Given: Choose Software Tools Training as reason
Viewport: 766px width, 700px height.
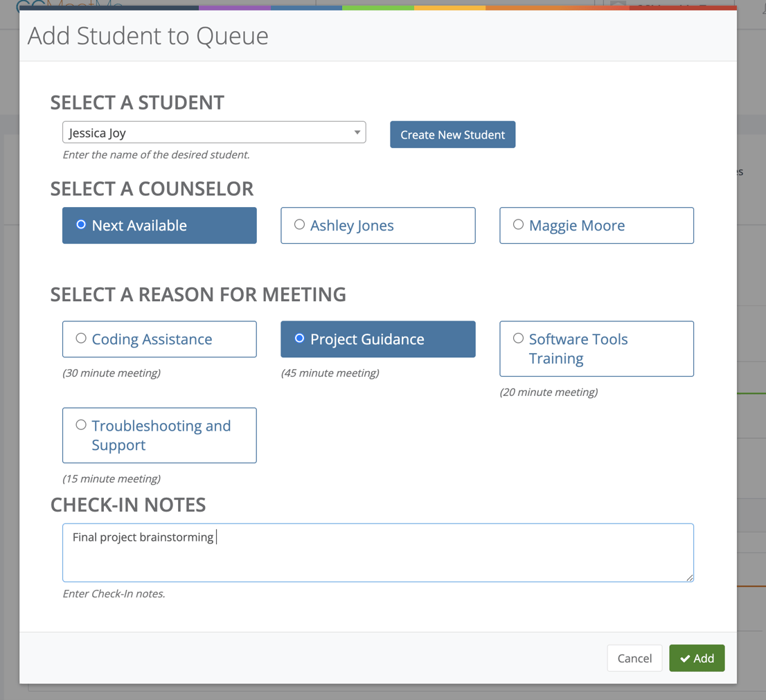Looking at the screenshot, I should click(x=596, y=348).
